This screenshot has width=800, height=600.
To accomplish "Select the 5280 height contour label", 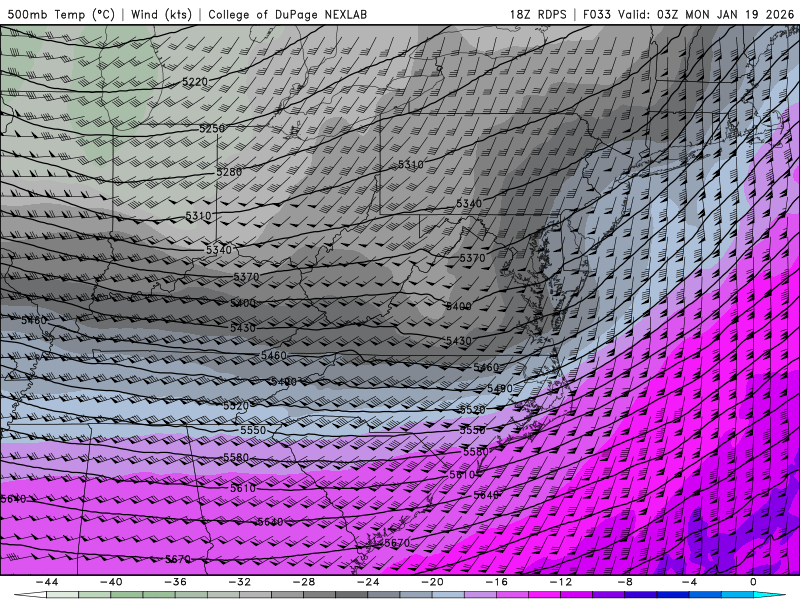I will coord(229,172).
